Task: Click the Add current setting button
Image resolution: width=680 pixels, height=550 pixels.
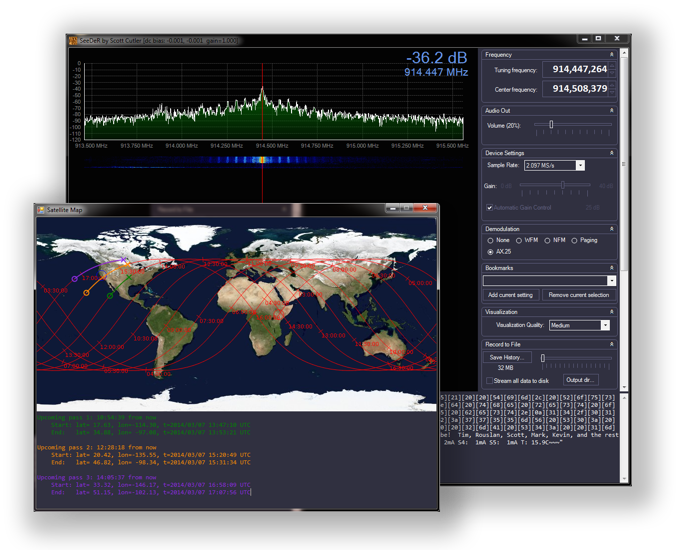Action: [511, 296]
